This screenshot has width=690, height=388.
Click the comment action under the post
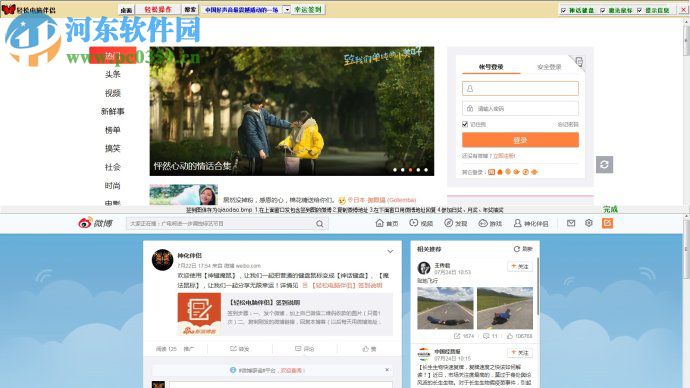305,349
